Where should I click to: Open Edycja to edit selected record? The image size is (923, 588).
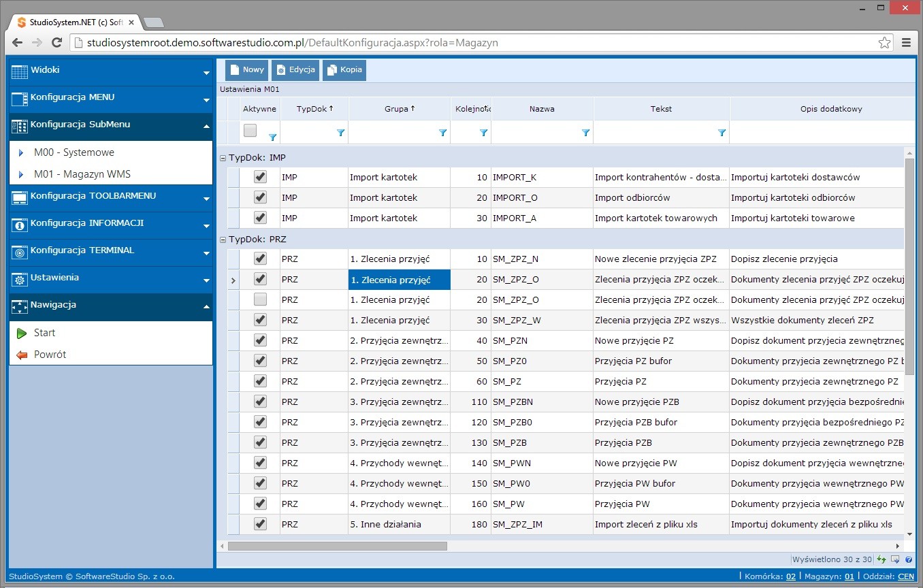tap(295, 70)
